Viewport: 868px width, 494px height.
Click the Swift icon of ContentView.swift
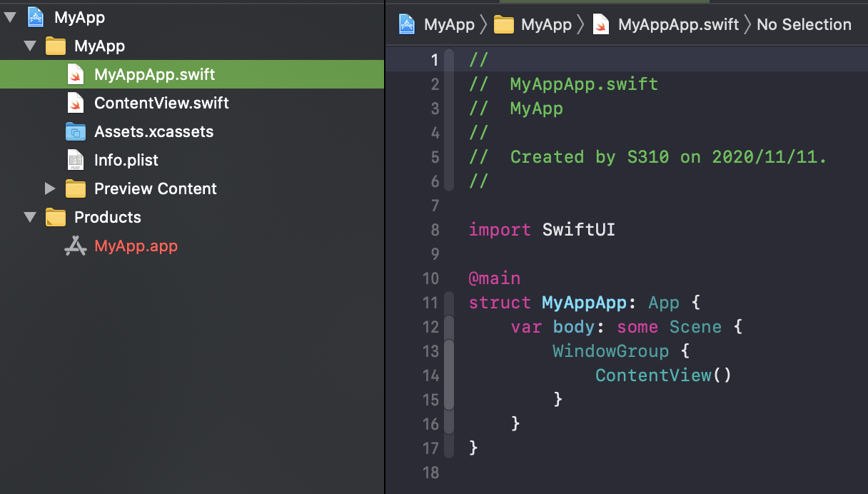(75, 103)
